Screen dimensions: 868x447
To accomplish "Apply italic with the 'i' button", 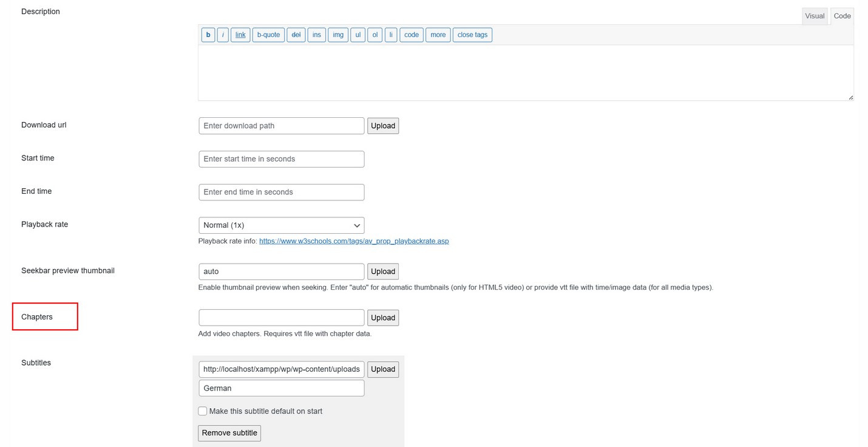I will tap(223, 35).
